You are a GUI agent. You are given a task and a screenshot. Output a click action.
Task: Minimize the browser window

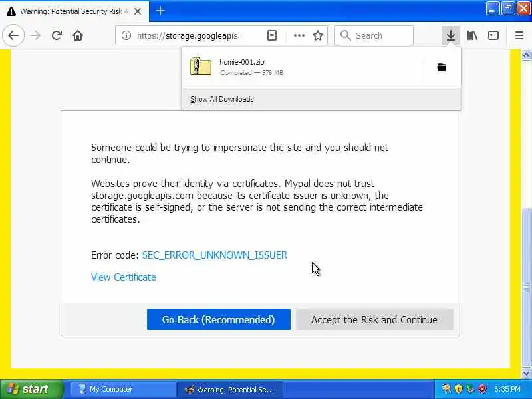click(x=492, y=9)
